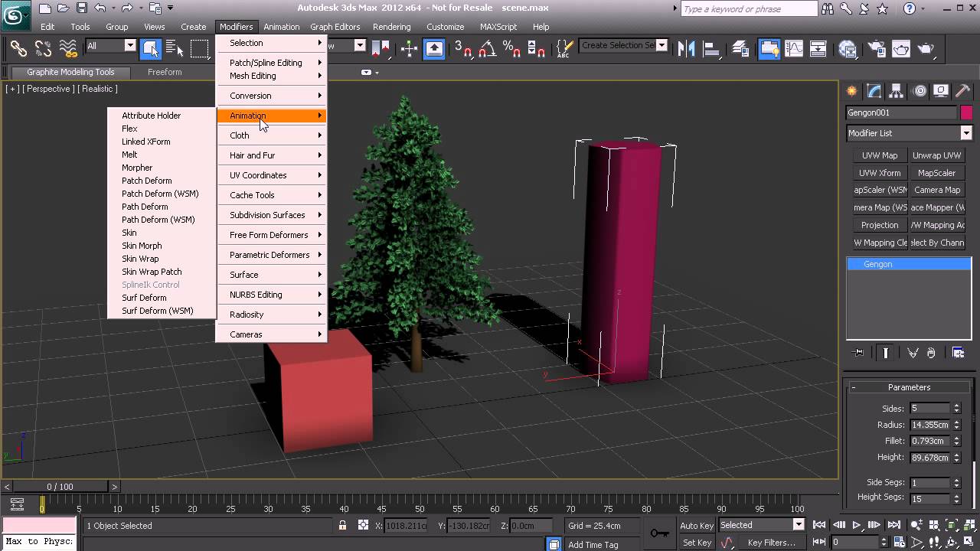
Task: Click the Percent Snap icon
Action: [x=512, y=48]
